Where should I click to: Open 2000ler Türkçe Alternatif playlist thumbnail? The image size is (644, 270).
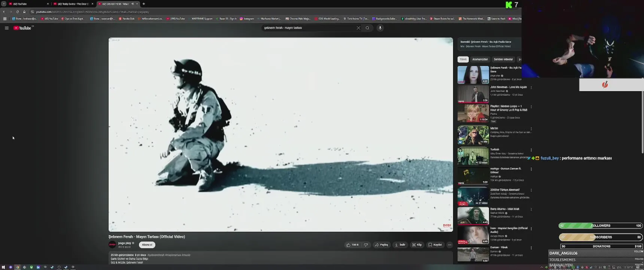[x=473, y=197]
